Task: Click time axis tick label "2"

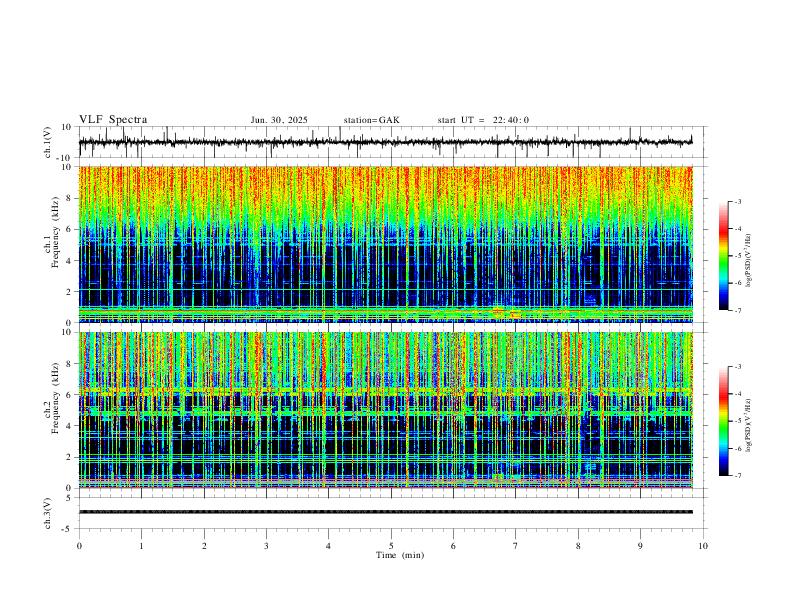Action: coord(204,546)
